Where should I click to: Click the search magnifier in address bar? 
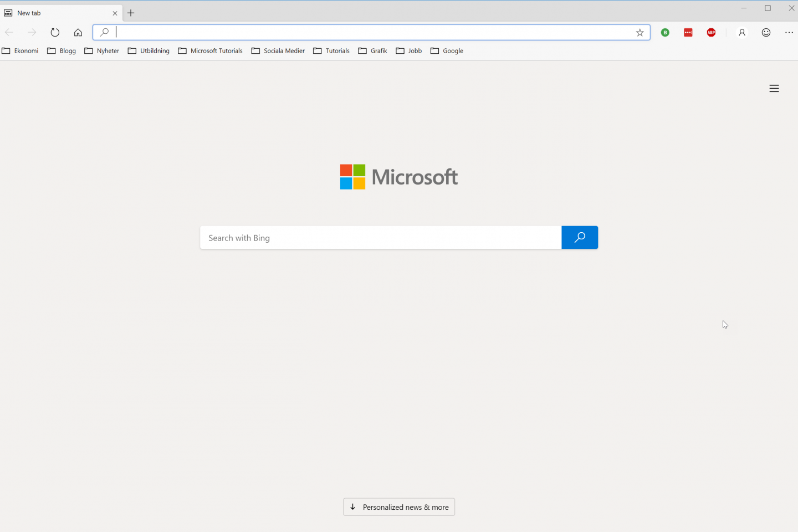tap(104, 32)
